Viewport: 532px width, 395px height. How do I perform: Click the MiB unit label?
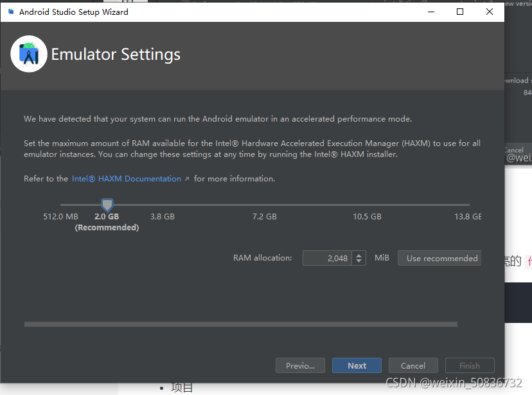point(382,258)
